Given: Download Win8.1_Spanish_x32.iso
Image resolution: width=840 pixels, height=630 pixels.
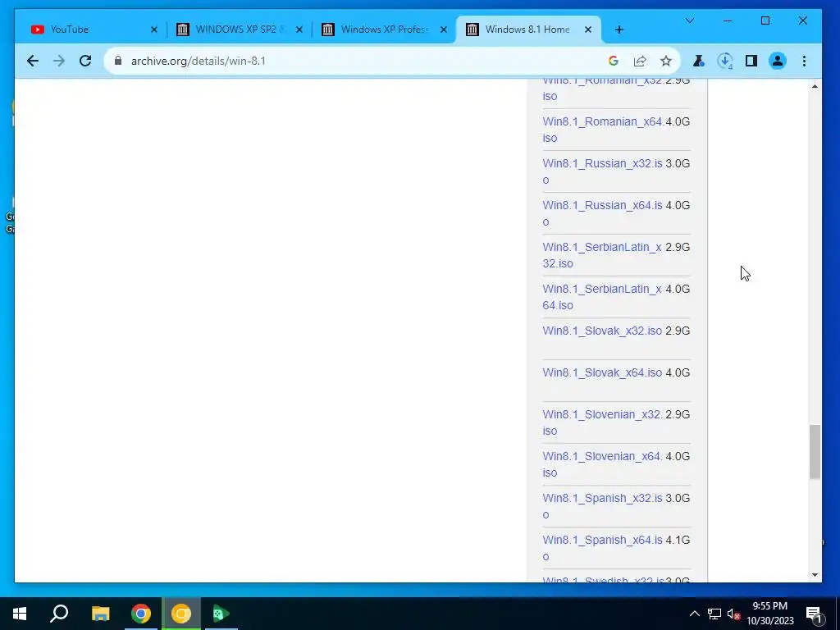Looking at the screenshot, I should coord(603,505).
